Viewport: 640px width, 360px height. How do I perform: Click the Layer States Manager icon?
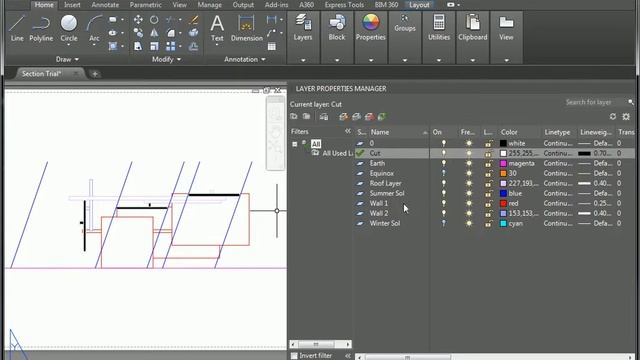click(x=324, y=117)
